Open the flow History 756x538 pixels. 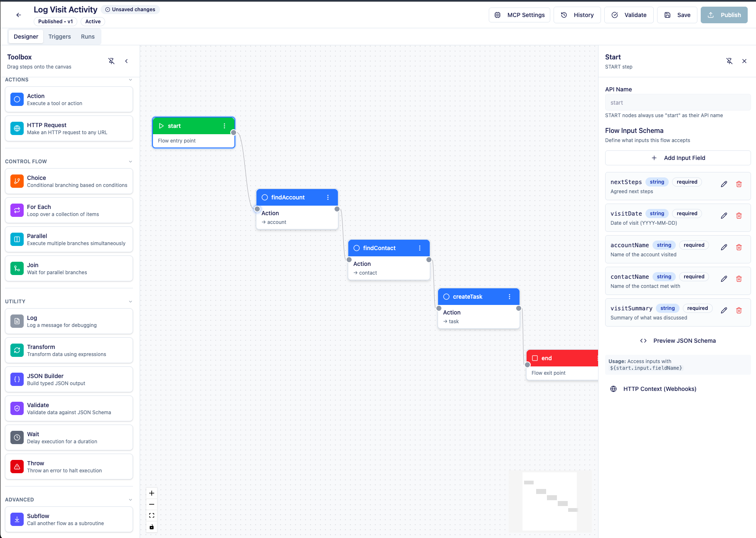[577, 15]
